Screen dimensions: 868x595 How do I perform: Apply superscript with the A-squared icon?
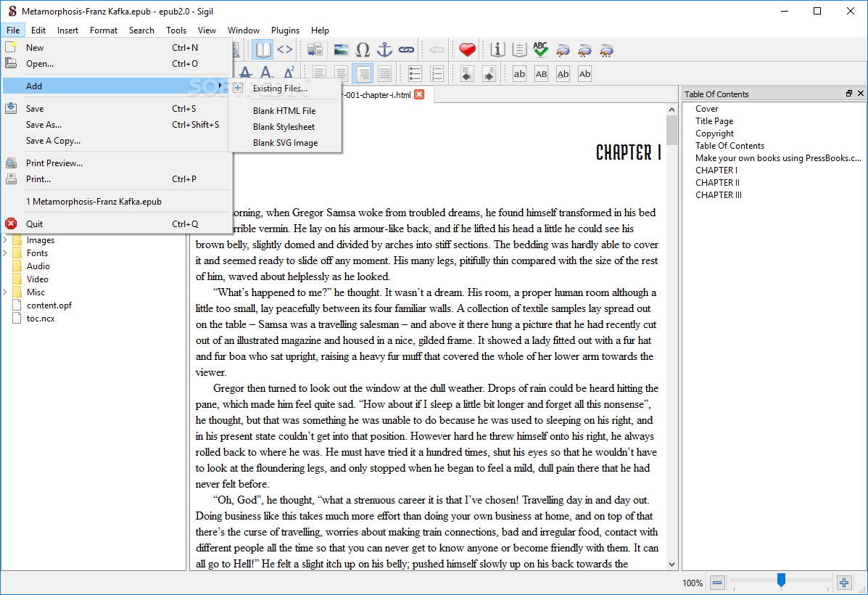(x=289, y=73)
